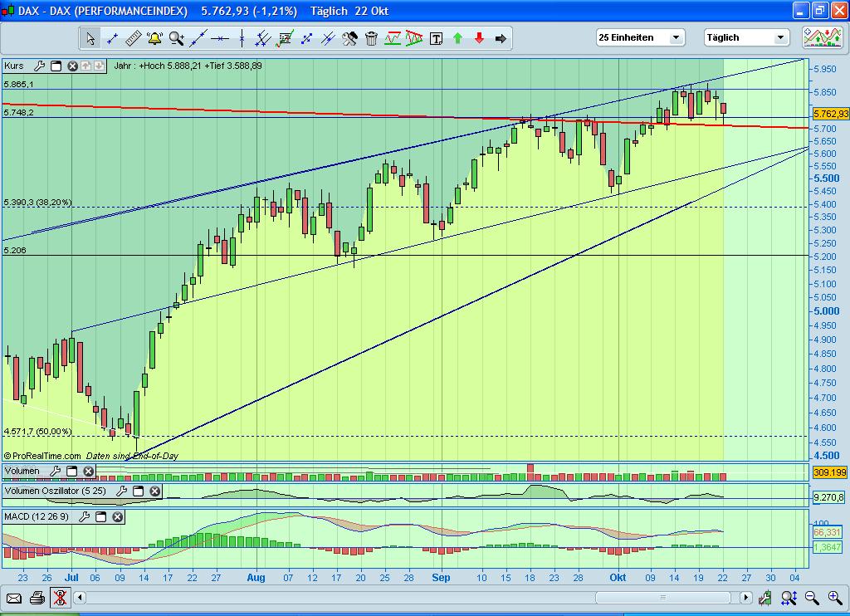This screenshot has width=850, height=616.
Task: Open the '25 Einheiten' units dropdown
Action: pyautogui.click(x=640, y=37)
